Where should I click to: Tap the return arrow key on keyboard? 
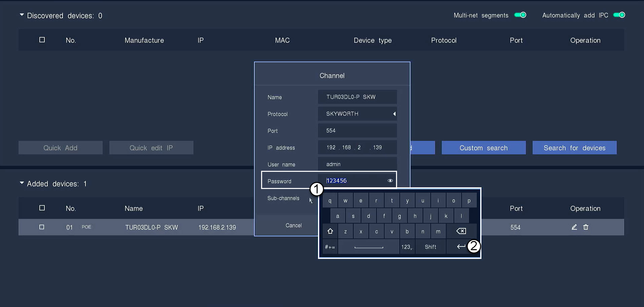pos(461,246)
